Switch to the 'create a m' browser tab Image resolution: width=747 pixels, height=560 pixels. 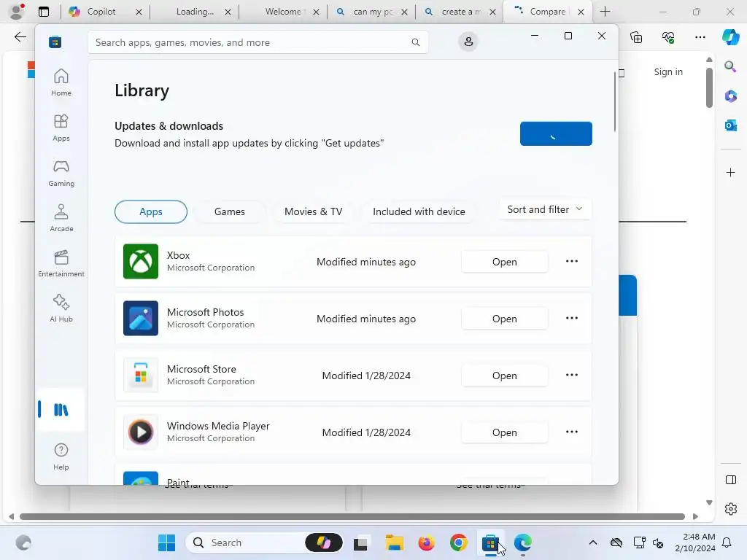pyautogui.click(x=460, y=12)
